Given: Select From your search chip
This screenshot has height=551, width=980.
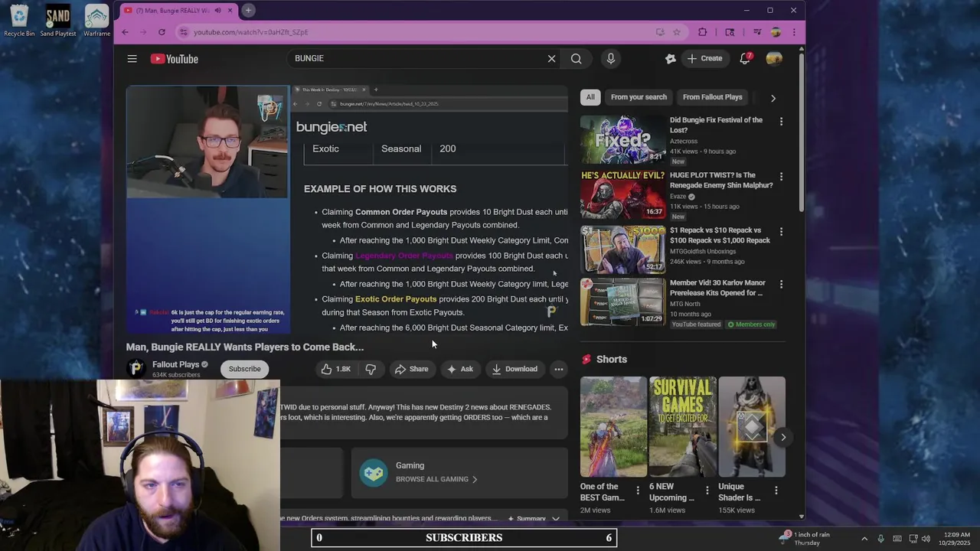Looking at the screenshot, I should pos(639,97).
